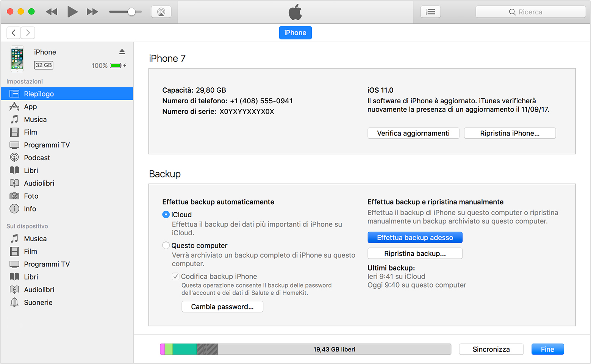Enable iCloud automatic backup

[x=166, y=214]
